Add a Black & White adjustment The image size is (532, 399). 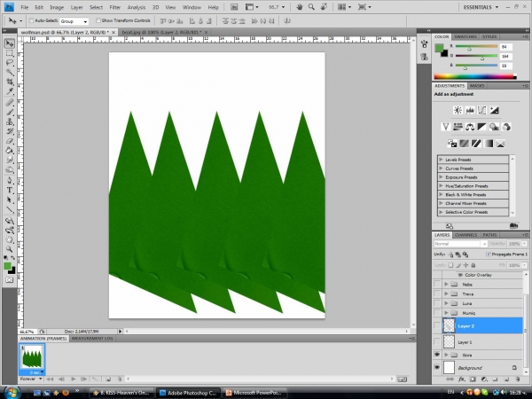pyautogui.click(x=481, y=127)
